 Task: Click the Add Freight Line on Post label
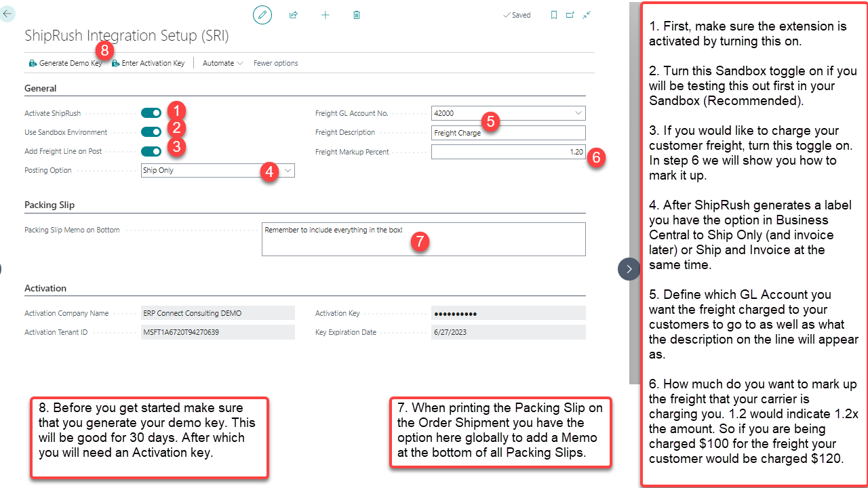click(x=63, y=151)
